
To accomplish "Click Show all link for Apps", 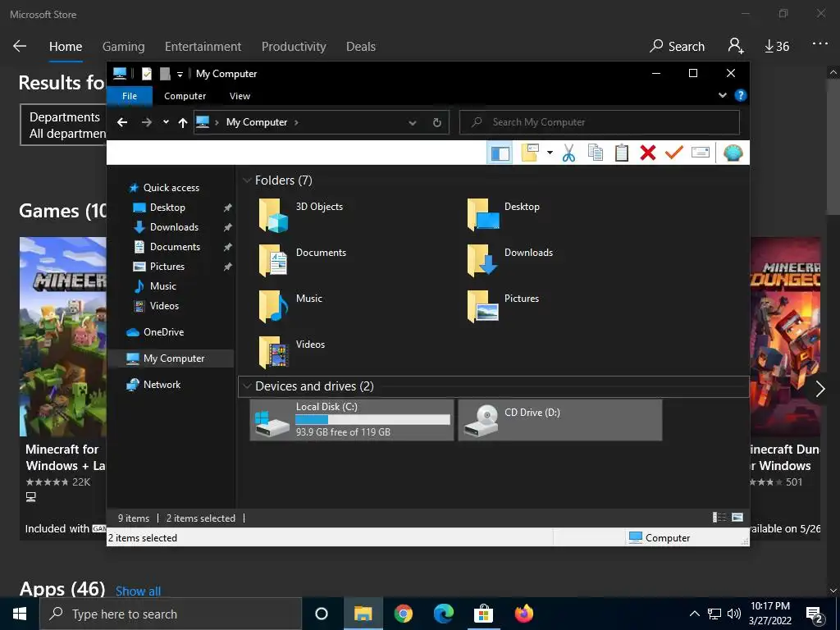I will click(x=138, y=591).
